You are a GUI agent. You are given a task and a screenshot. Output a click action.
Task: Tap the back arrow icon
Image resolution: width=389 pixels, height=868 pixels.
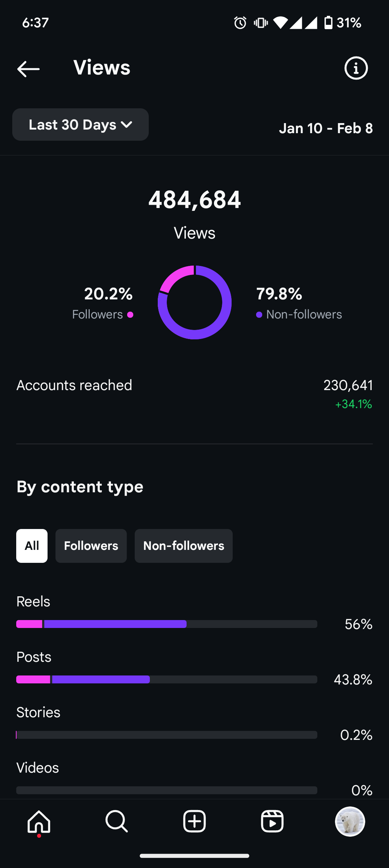(x=28, y=69)
